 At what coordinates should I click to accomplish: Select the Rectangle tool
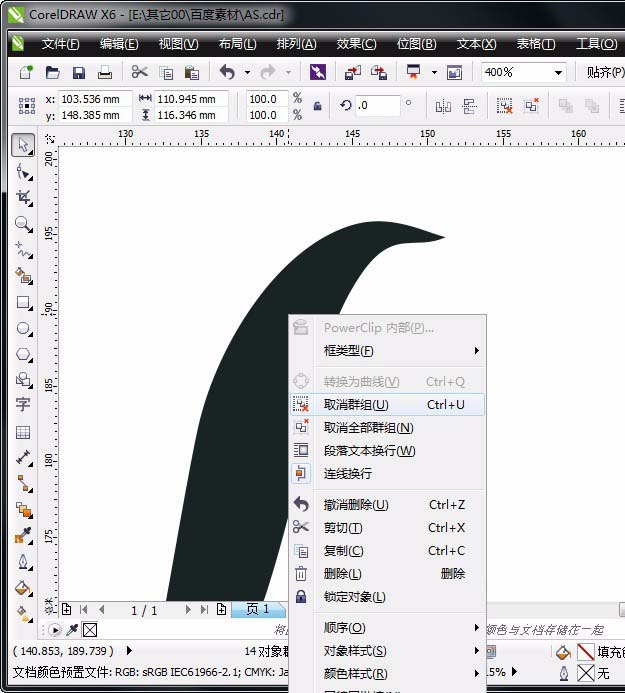(22, 302)
